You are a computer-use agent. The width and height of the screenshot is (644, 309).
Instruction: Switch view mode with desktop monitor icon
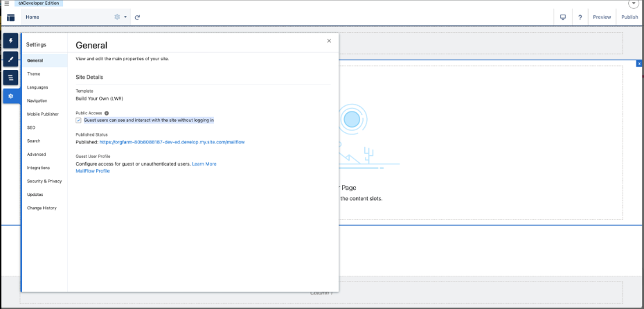pyautogui.click(x=563, y=17)
